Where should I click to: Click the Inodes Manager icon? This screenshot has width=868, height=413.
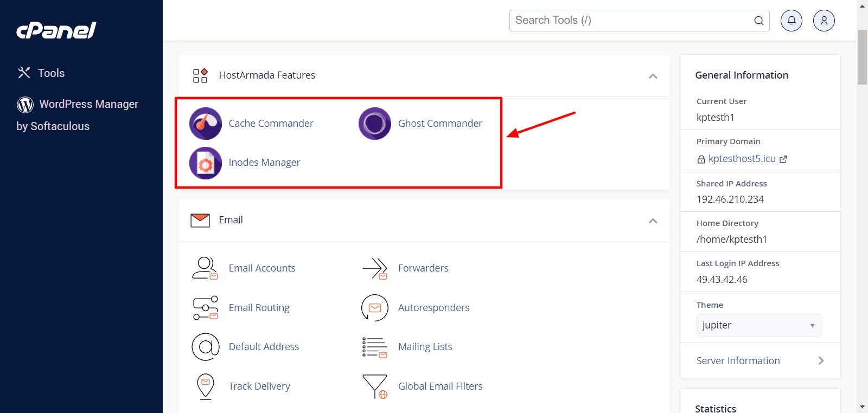pos(205,163)
